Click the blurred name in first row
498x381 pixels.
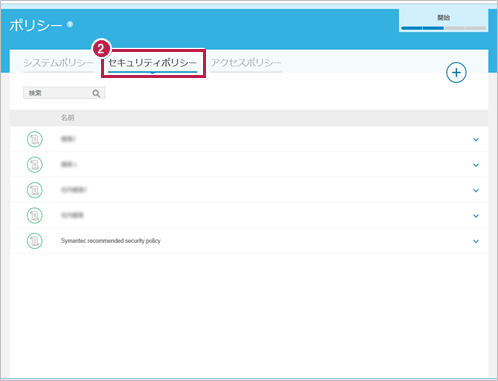(x=68, y=139)
